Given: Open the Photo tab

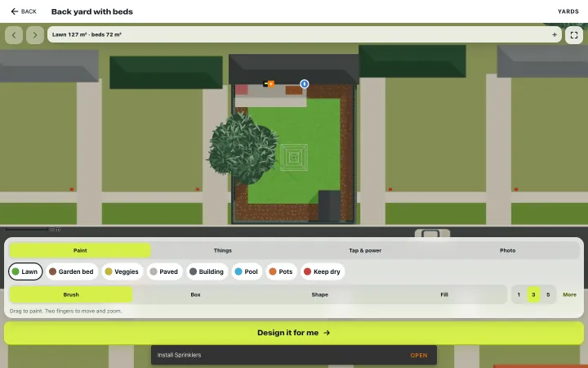Looking at the screenshot, I should pyautogui.click(x=508, y=250).
